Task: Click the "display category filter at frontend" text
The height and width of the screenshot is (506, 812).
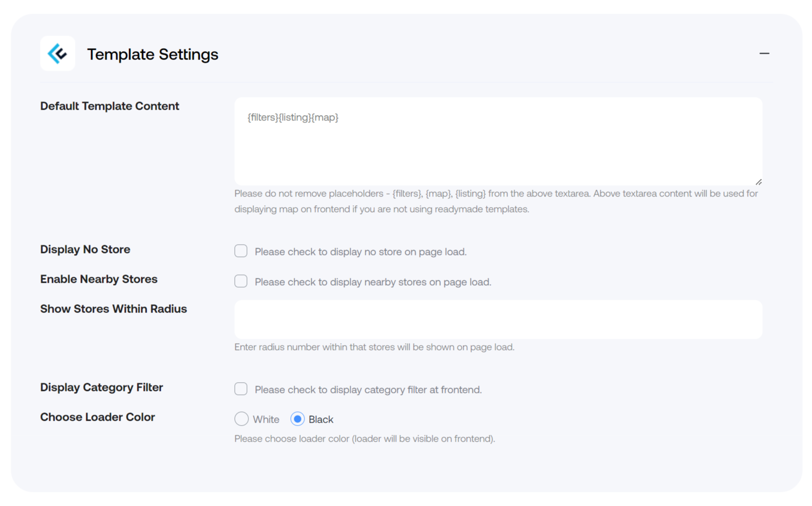Action: click(368, 390)
